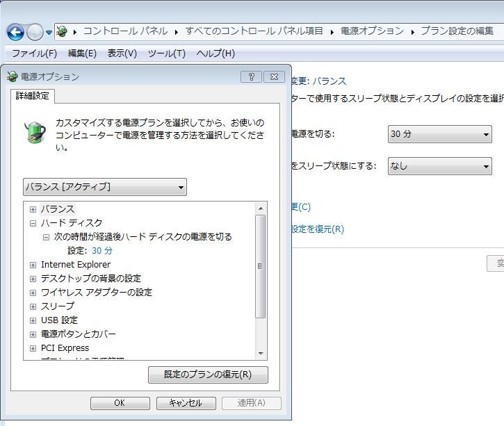The width and height of the screenshot is (504, 426).
Task: Click 既定のプランの復元(R) button
Action: (x=208, y=375)
